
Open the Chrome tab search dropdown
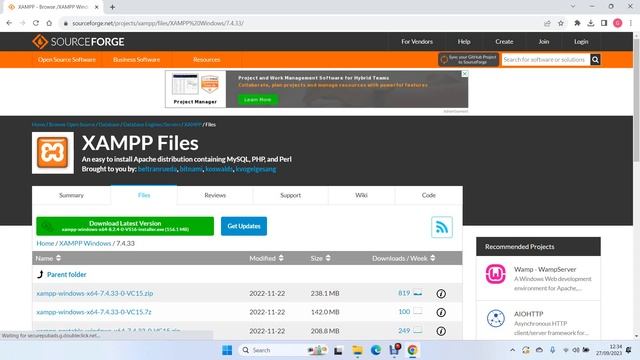[573, 7]
